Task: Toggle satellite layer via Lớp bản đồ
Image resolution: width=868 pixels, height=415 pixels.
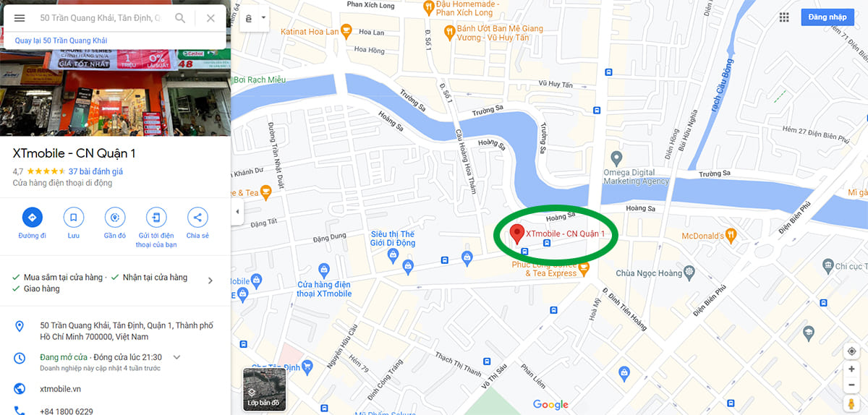Action: (264, 390)
